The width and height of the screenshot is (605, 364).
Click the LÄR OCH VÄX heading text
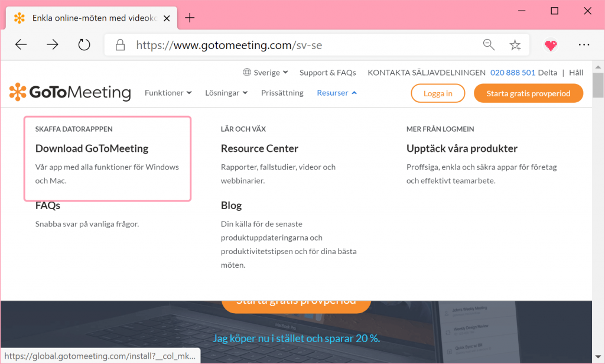243,129
